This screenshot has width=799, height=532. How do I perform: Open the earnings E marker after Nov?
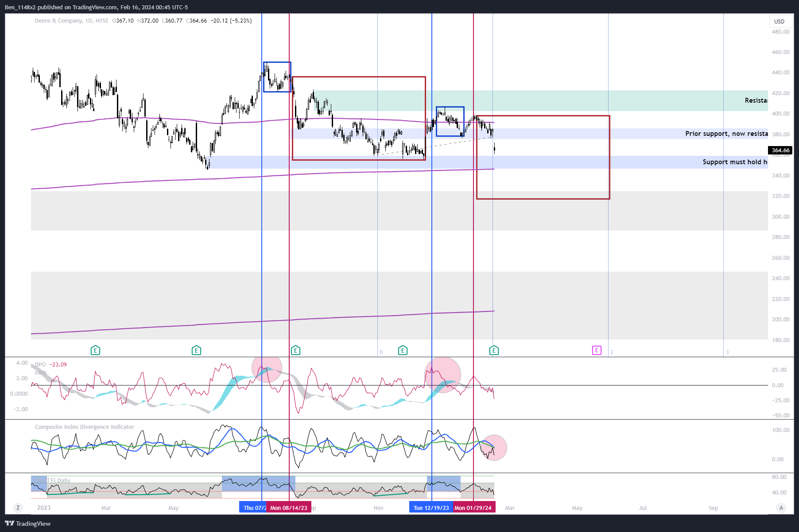tap(403, 351)
